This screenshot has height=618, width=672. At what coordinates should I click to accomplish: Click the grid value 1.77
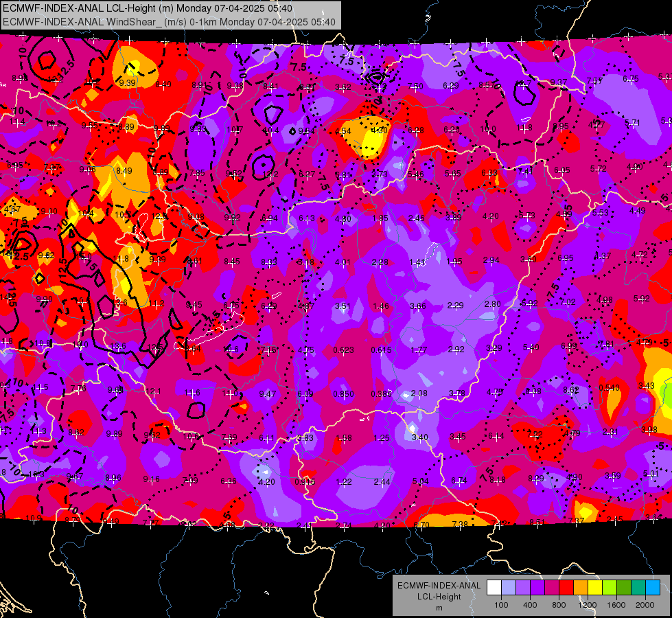418,350
